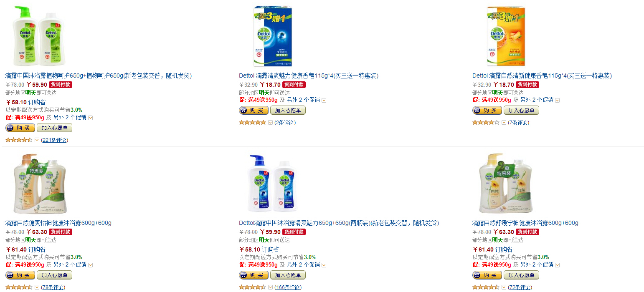Open rating dropdown arrow beside 2条评论
Image resolution: width=644 pixels, height=292 pixels.
coord(270,123)
